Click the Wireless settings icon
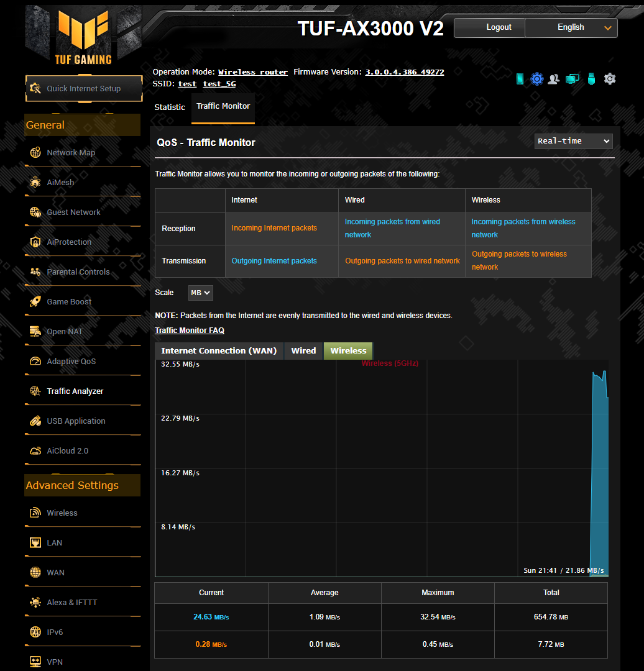Viewport: 644px width, 671px height. coord(35,513)
